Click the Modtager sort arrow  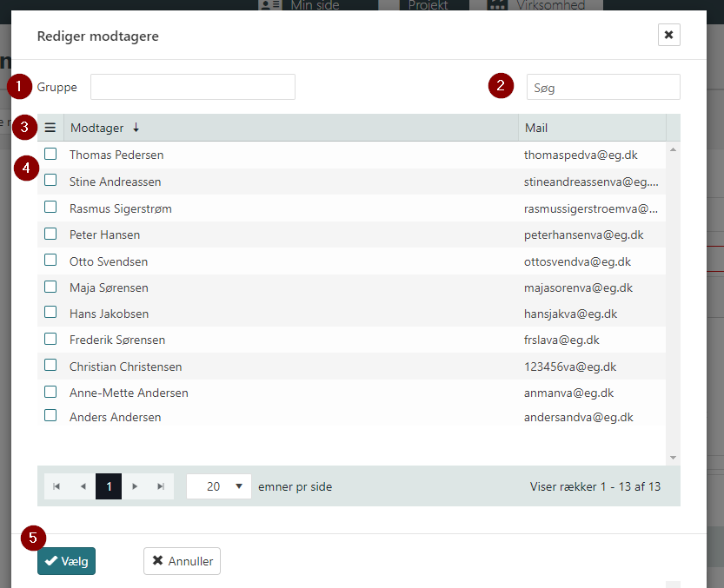pyautogui.click(x=136, y=128)
